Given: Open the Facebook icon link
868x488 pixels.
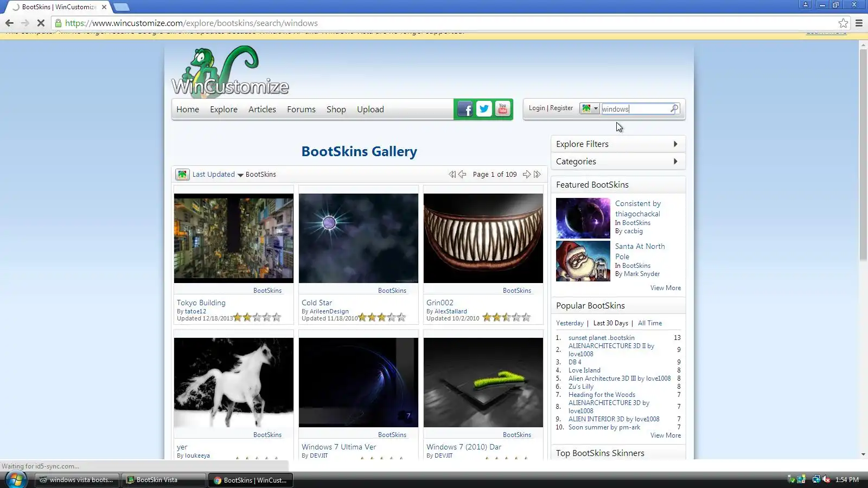Looking at the screenshot, I should 465,109.
